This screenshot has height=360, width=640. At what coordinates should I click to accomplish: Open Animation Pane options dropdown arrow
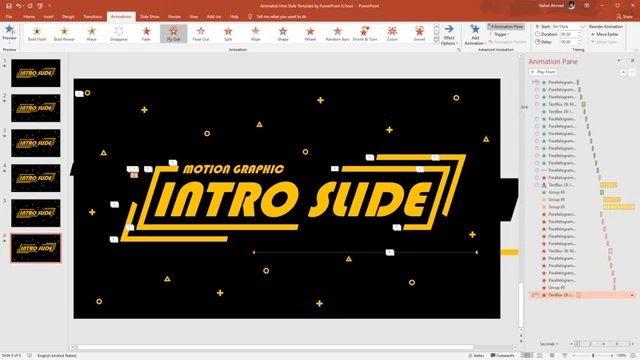tap(619, 60)
